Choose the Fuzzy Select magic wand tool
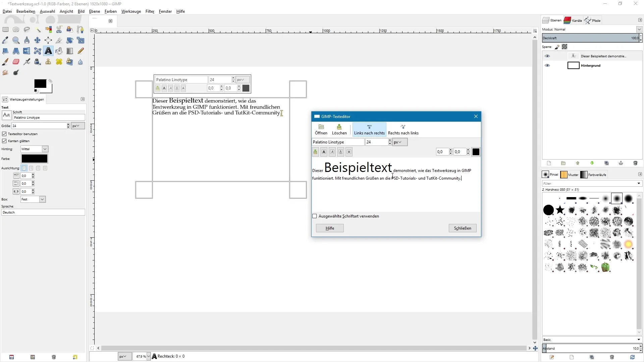Screen dimensions: 644x362 [x=38, y=30]
